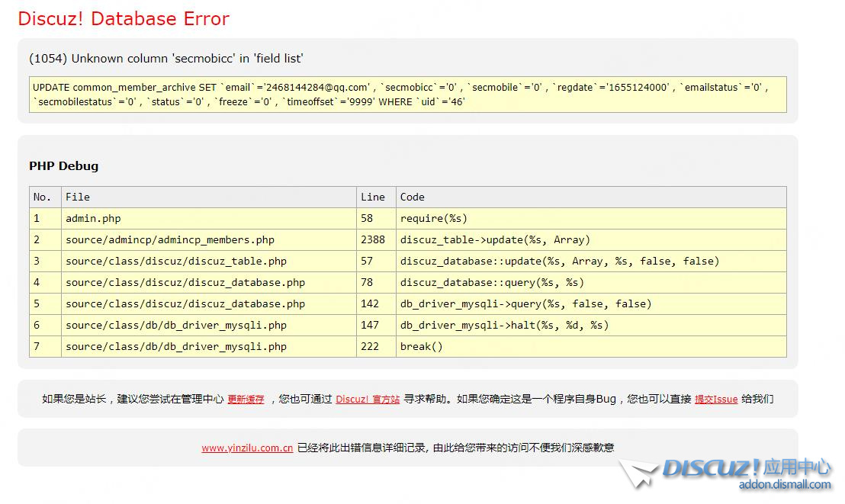Image resolution: width=845 pixels, height=504 pixels.
Task: Select db_driver_mysqli.php cell in row 7
Action: [209, 347]
